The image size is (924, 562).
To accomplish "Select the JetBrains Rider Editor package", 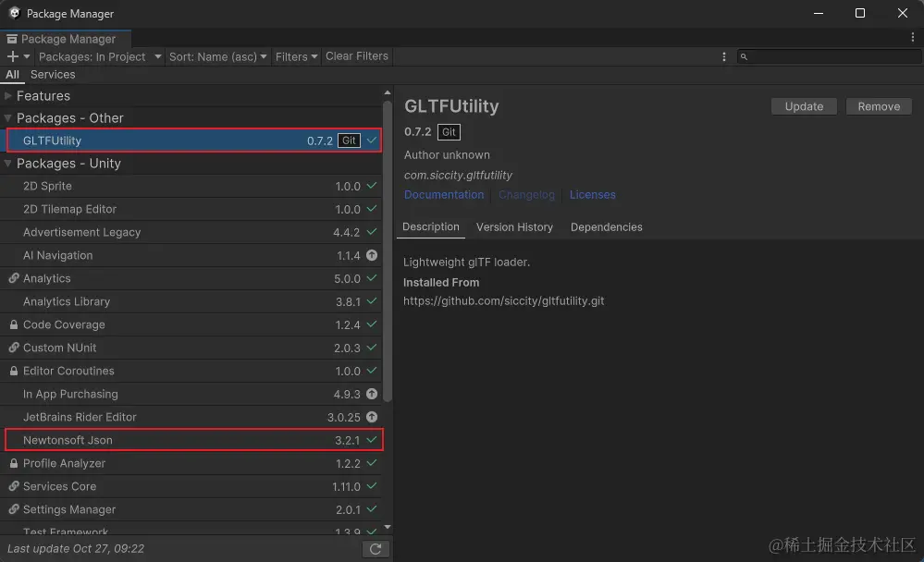I will [191, 417].
